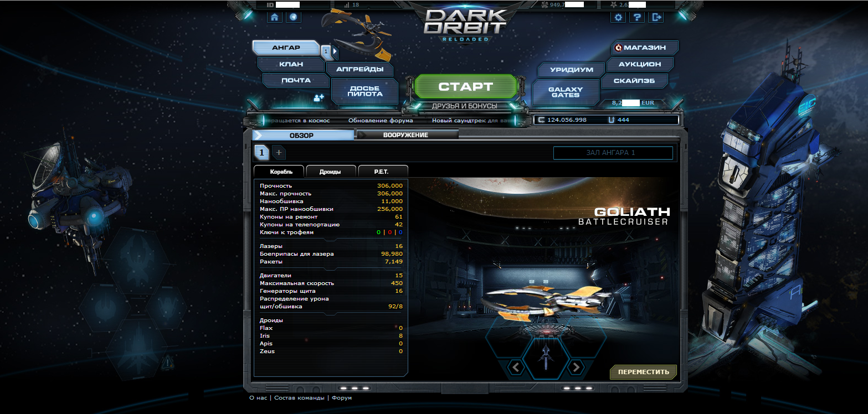The width and height of the screenshot is (868, 414).
Task: Click the logout door icon
Action: pyautogui.click(x=656, y=17)
